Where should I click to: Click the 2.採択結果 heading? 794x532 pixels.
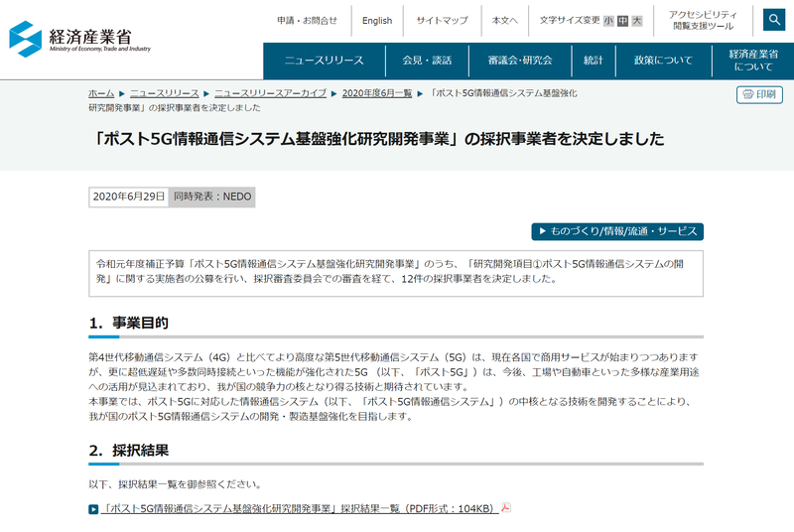pos(129,450)
